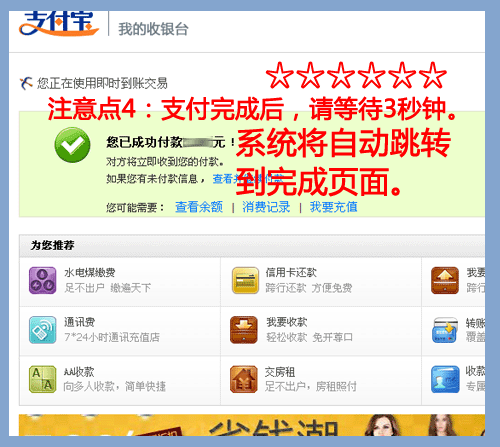
Task: Click the yellow promotional banner at bottom
Action: pos(252,425)
